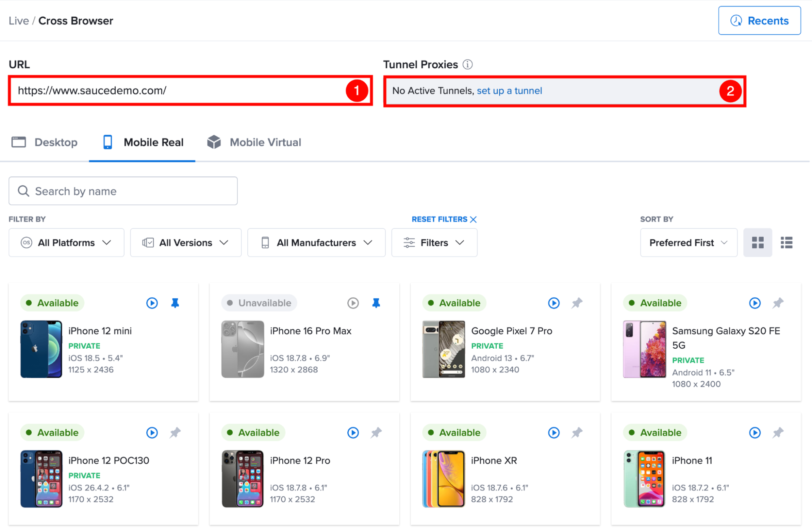Start session on Google Pixel 7 Pro
The width and height of the screenshot is (812, 531).
coord(554,303)
